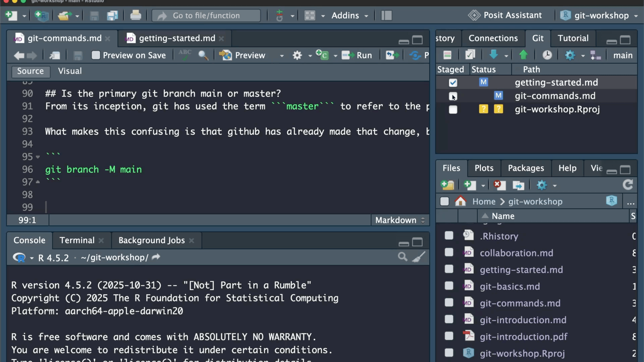
Task: Switch to the Packages tab
Action: 526,168
